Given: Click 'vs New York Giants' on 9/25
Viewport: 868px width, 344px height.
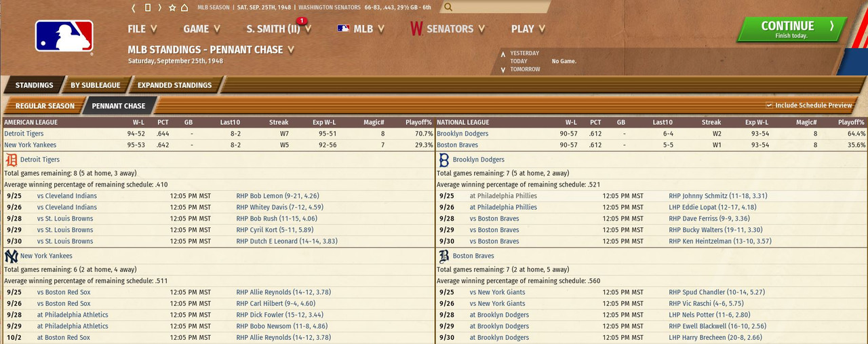Looking at the screenshot, I should [497, 292].
